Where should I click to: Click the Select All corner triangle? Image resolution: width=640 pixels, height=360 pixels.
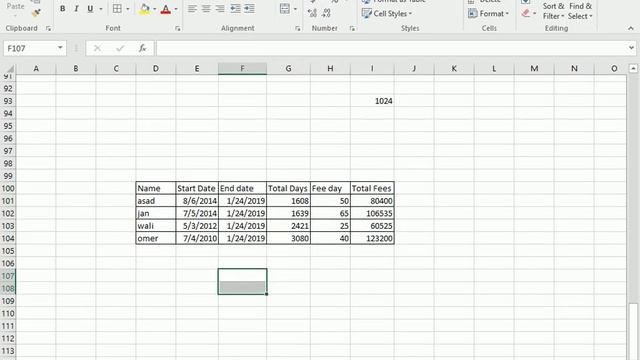(9, 69)
